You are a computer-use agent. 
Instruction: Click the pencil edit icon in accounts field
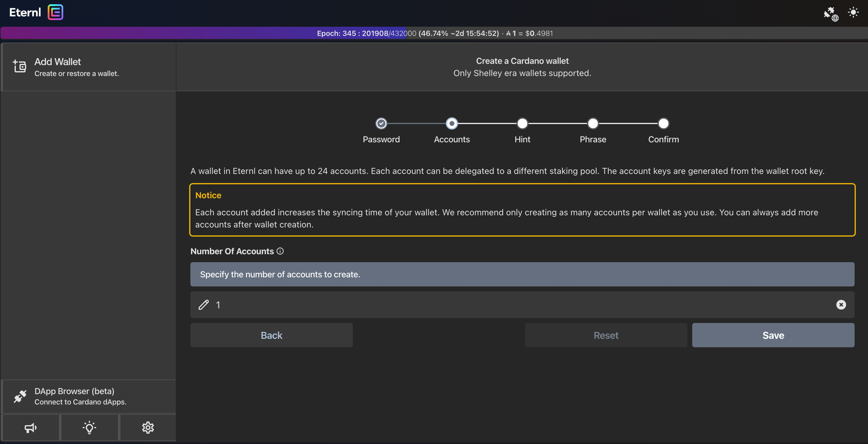[x=203, y=305]
